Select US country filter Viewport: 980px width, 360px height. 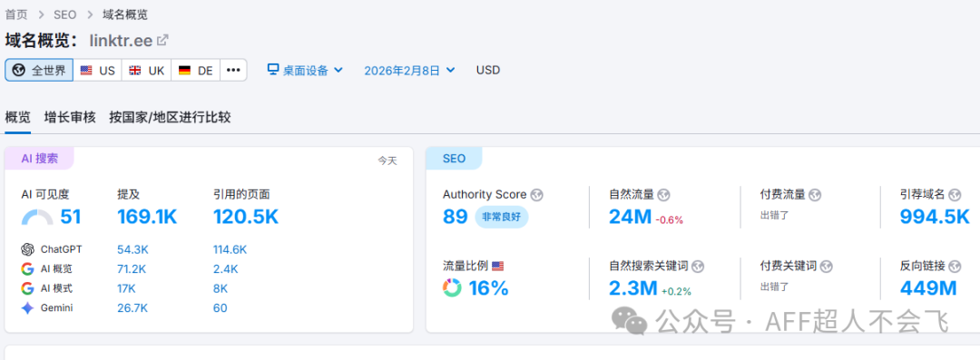97,70
